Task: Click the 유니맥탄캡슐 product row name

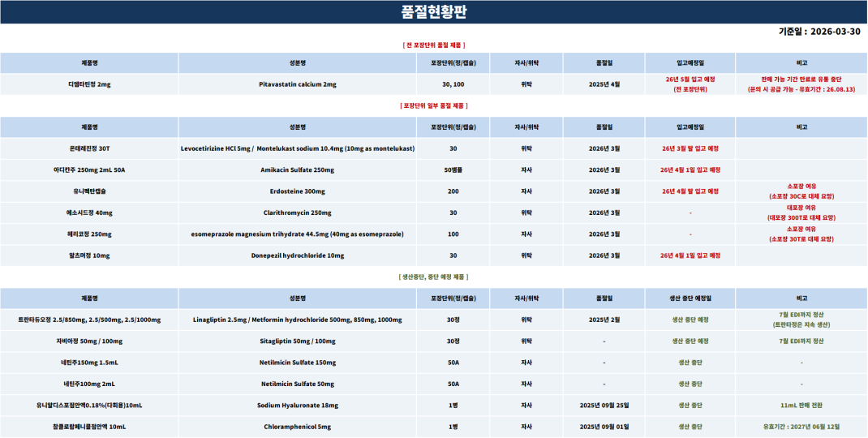Action: pos(89,191)
